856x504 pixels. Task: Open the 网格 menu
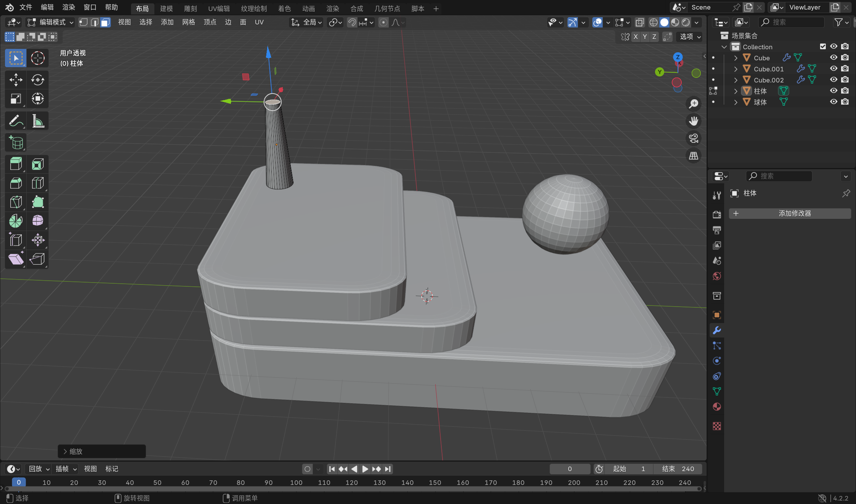188,22
